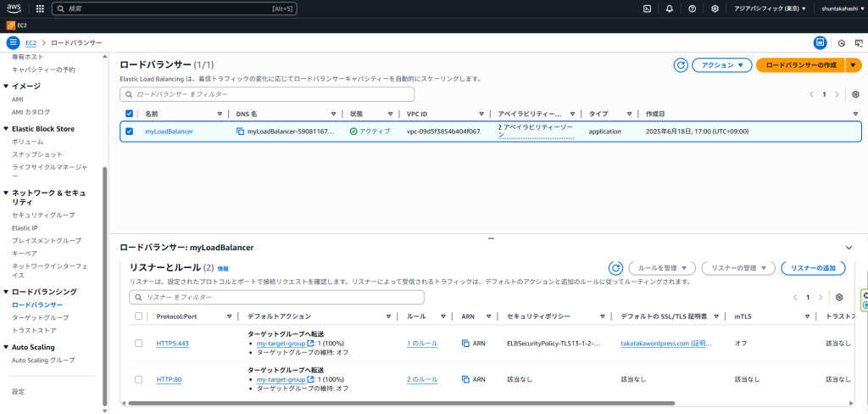
Task: Click the sidebar vertical scrollbar
Action: pos(104,285)
